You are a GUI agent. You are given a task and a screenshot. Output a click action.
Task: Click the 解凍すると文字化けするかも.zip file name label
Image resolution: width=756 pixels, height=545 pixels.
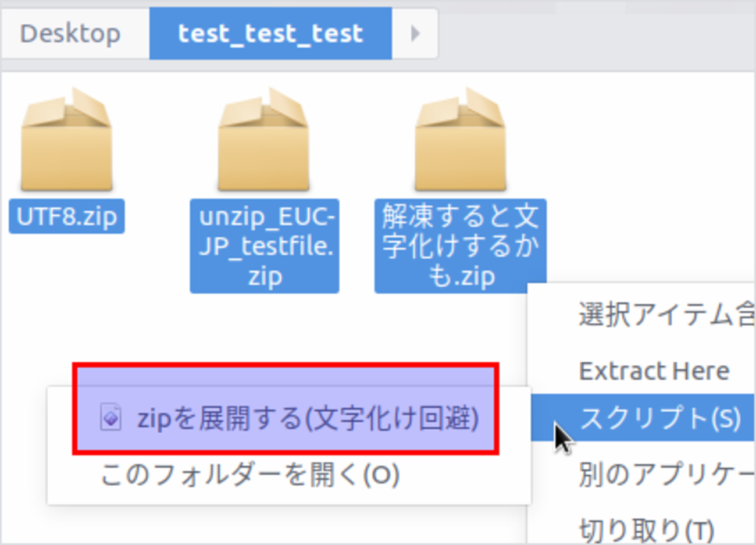[x=461, y=246]
